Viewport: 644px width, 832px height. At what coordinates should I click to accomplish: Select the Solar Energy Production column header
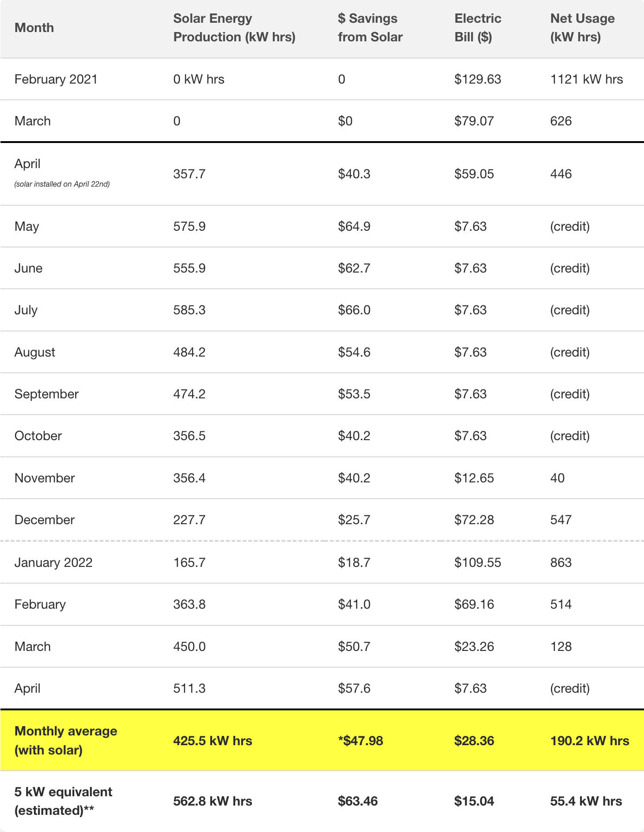click(x=234, y=28)
